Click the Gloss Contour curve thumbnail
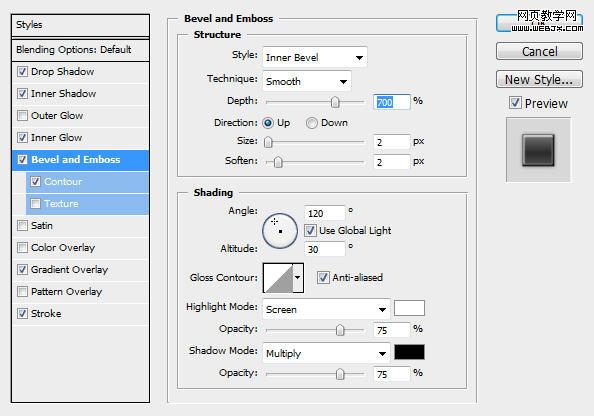This screenshot has width=594, height=416. pyautogui.click(x=278, y=278)
